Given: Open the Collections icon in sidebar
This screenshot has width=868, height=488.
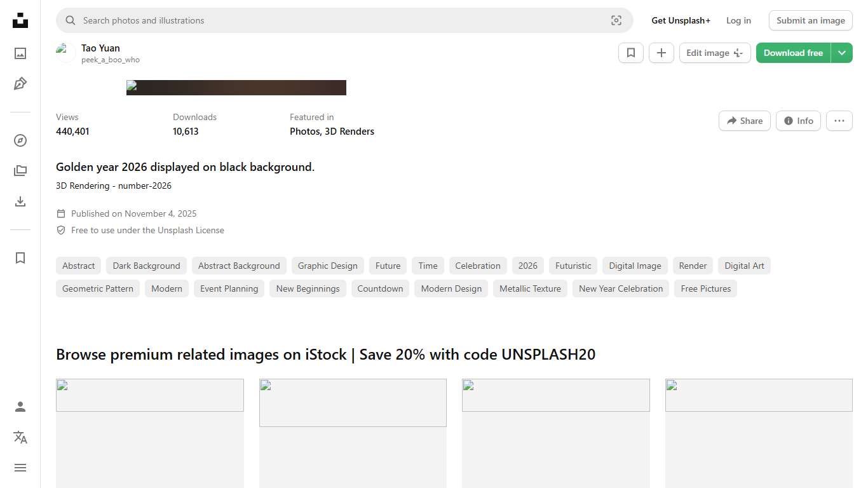Looking at the screenshot, I should point(20,171).
